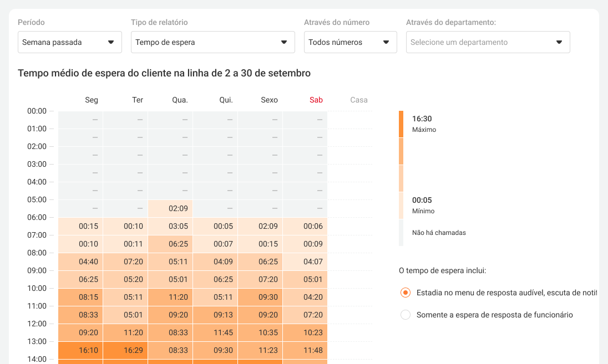Expand the Tipo de relatório dropdown
This screenshot has width=608, height=364.
click(212, 42)
